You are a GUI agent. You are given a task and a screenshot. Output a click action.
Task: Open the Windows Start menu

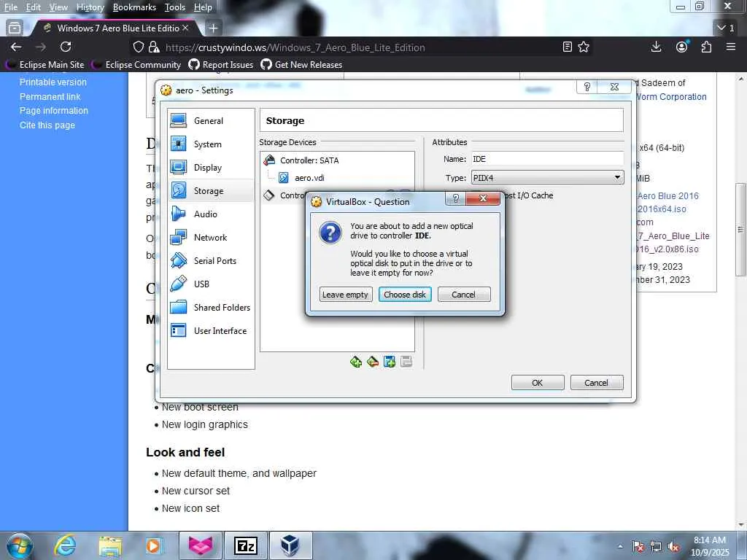point(20,545)
